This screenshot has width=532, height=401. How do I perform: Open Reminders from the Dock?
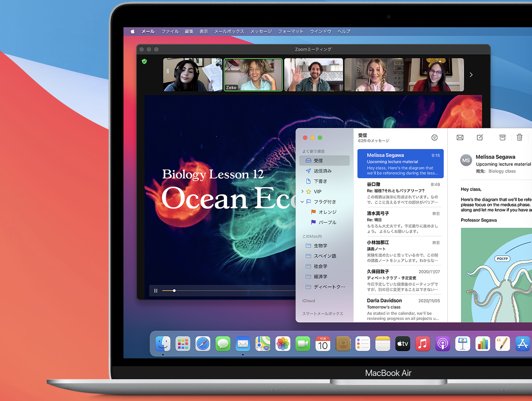pyautogui.click(x=363, y=343)
